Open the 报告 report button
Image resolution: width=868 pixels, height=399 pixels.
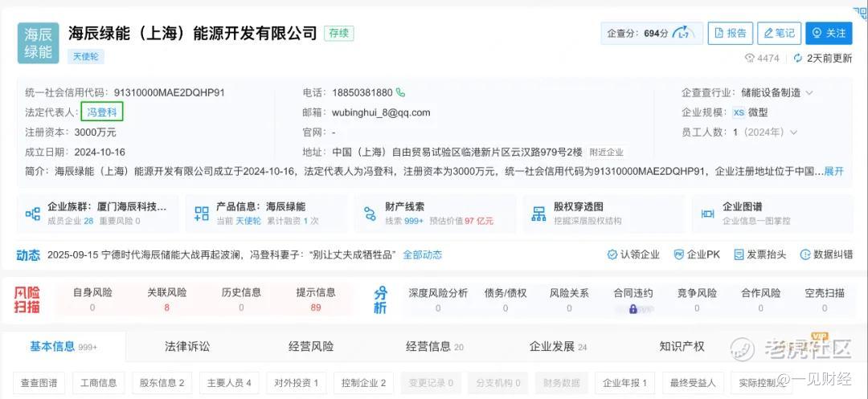(x=730, y=33)
